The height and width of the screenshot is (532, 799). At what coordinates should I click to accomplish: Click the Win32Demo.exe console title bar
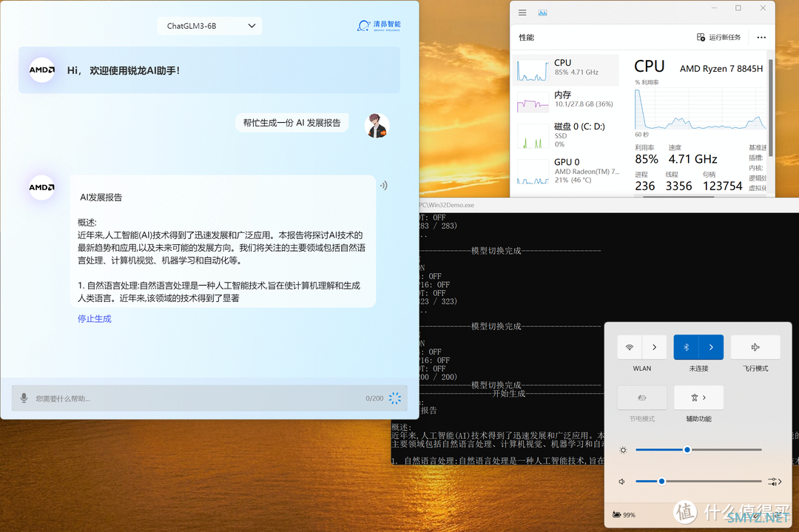(609, 205)
